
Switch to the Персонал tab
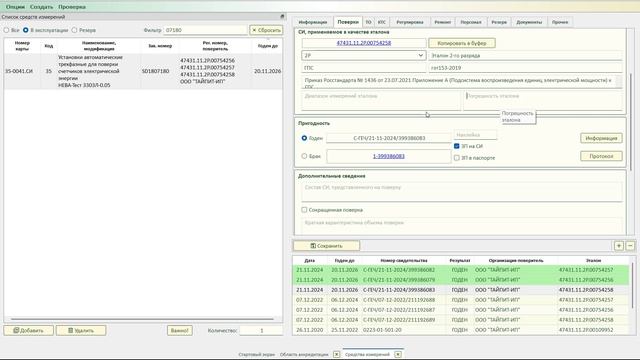pyautogui.click(x=471, y=22)
